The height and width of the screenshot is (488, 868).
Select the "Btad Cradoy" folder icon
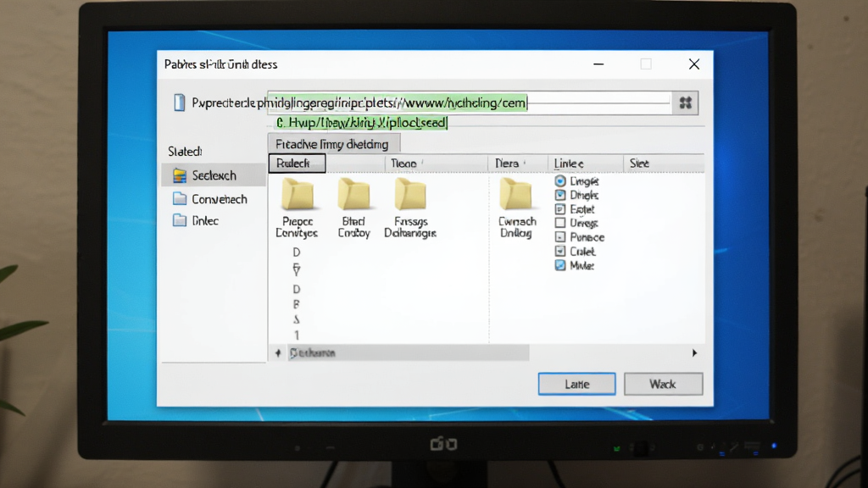pyautogui.click(x=353, y=194)
